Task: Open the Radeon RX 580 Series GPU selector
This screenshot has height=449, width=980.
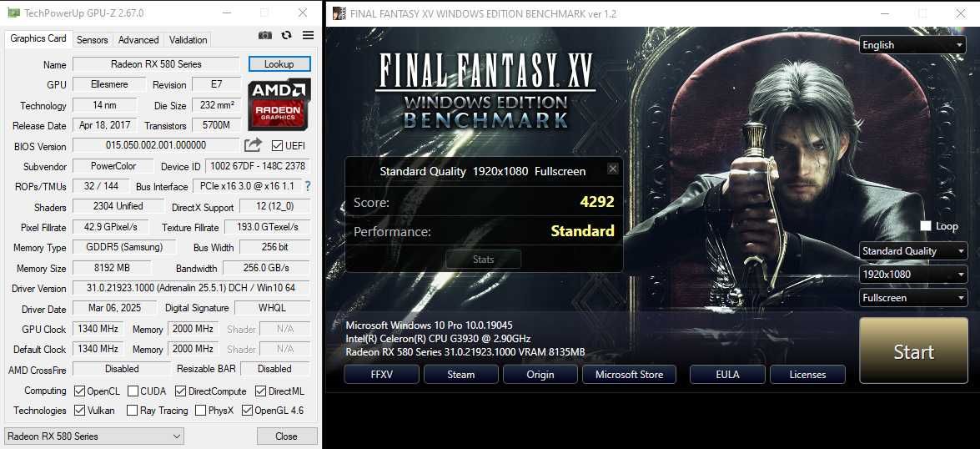Action: tap(94, 436)
